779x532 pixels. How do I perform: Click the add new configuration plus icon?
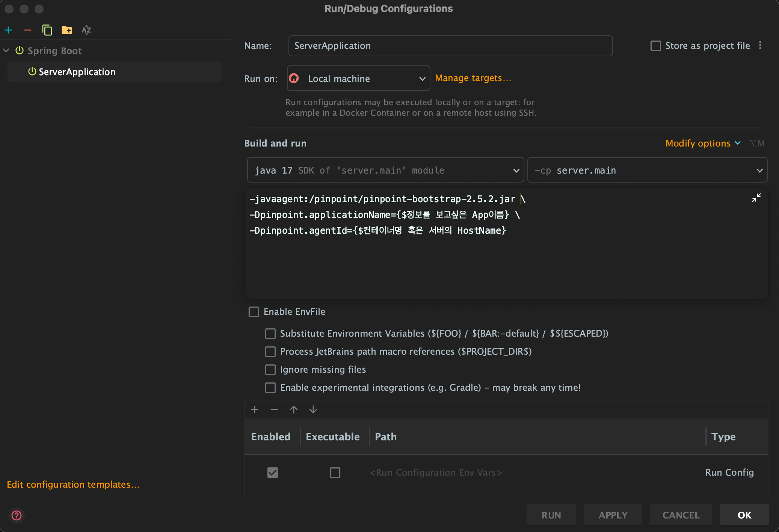9,30
